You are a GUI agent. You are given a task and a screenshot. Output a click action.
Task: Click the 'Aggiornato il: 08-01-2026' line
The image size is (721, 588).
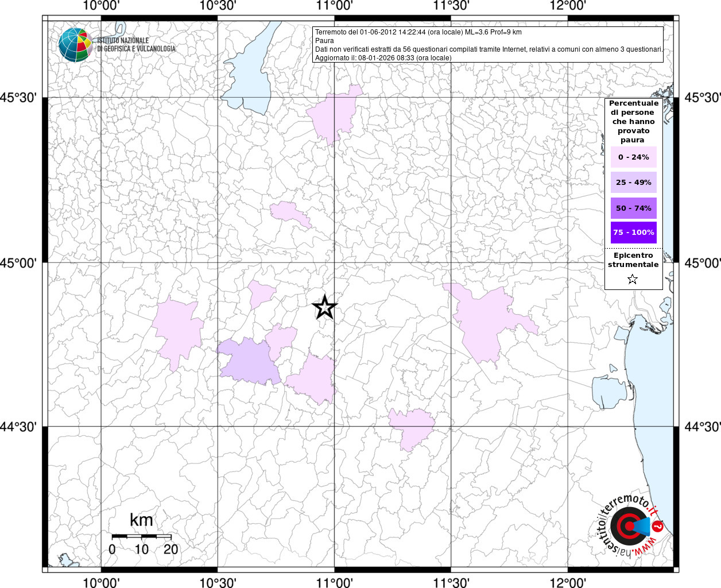(383, 58)
